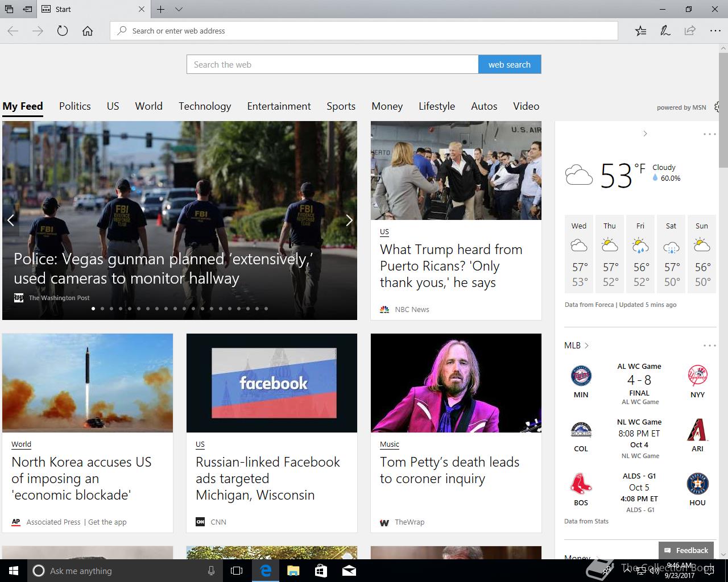Switch to the US tab
This screenshot has width=728, height=582.
tap(113, 106)
